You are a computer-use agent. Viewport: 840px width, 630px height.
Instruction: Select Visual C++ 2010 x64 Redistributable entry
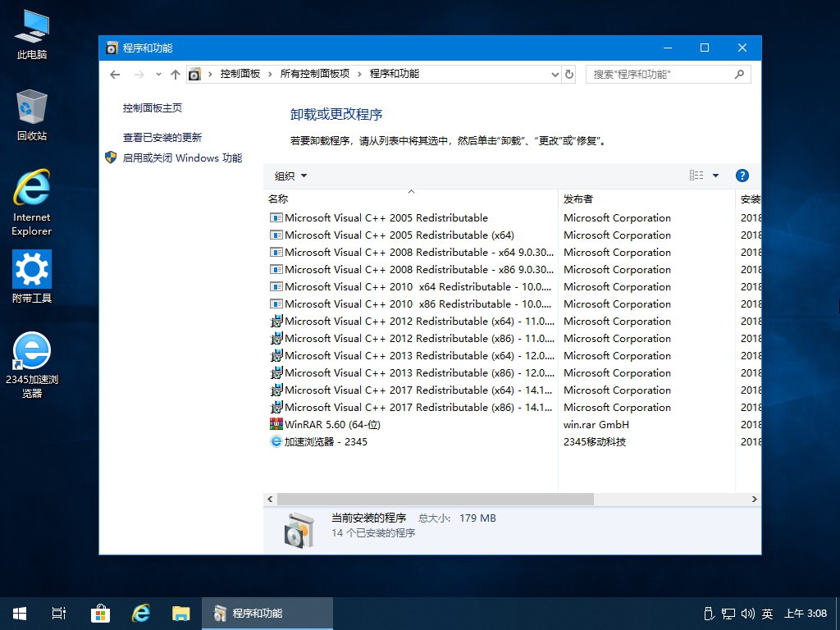point(412,286)
